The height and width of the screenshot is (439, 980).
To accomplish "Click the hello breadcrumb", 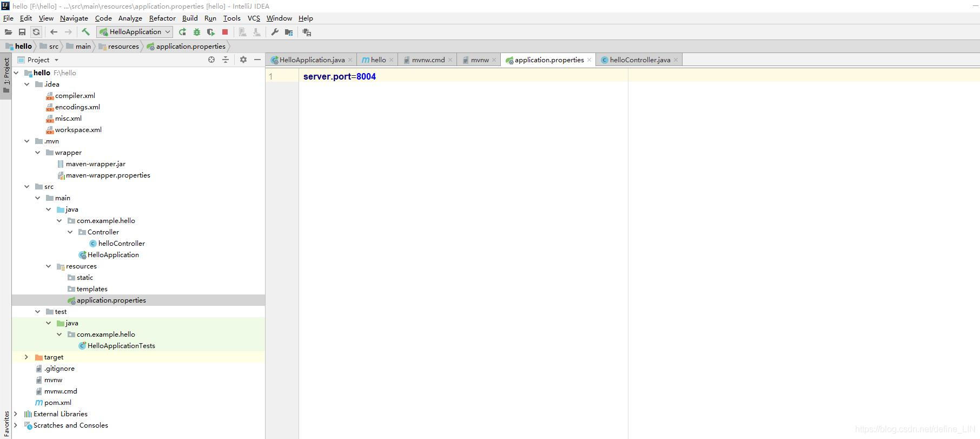I will pos(19,46).
